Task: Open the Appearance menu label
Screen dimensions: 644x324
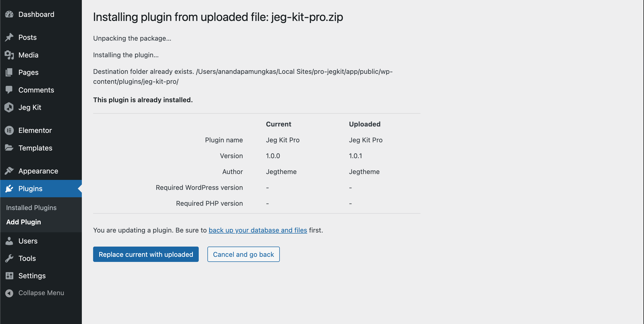Action: click(38, 171)
